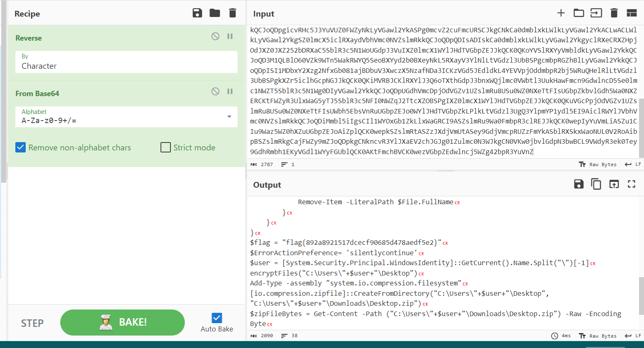Viewport: 644px width, 348px height.
Task: Expand the Base64 Alphabet dropdown arrow
Action: pos(229,117)
